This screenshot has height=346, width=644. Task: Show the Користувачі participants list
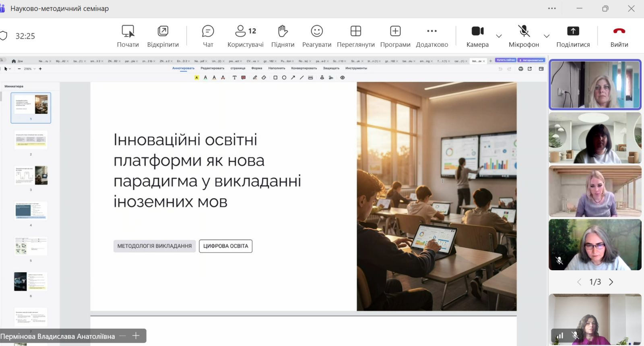(246, 36)
